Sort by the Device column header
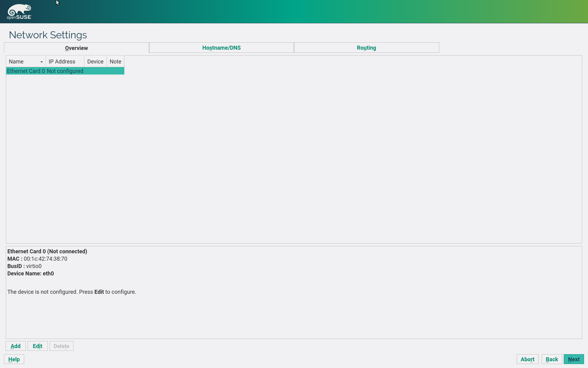The width and height of the screenshot is (588, 368). pos(95,62)
